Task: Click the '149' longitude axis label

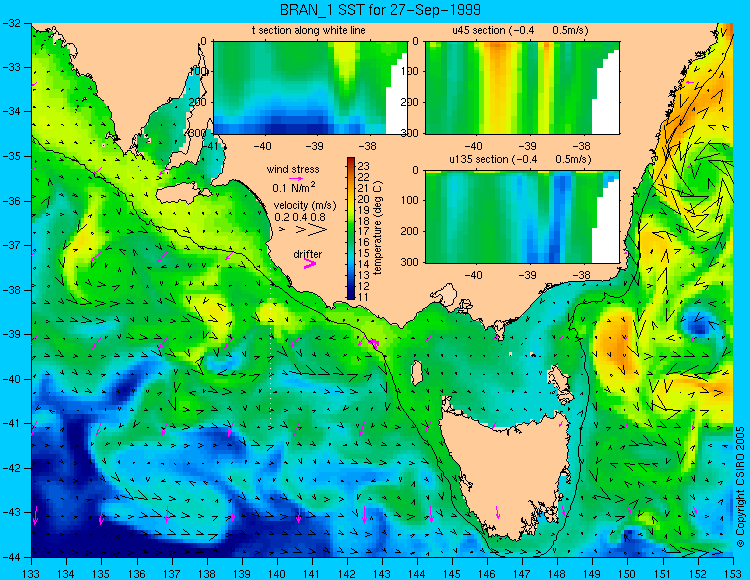Action: click(593, 573)
